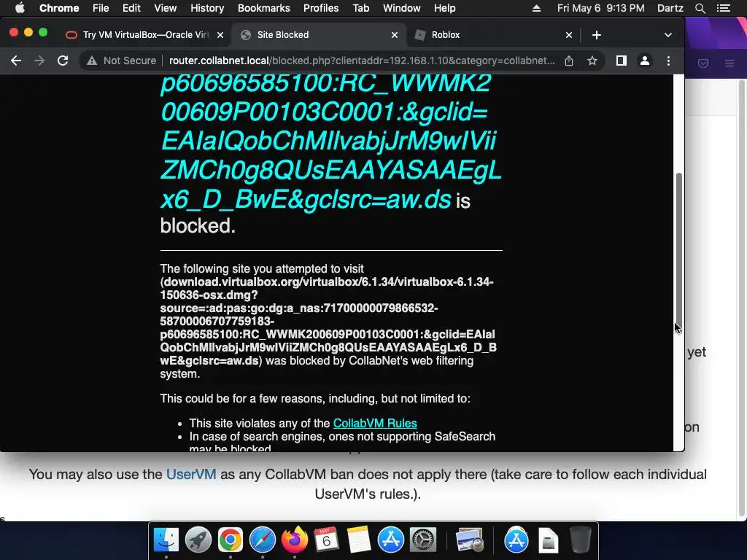Screen dimensions: 747x560
Task: Open App Store icon next to Preview
Action: pyautogui.click(x=516, y=540)
